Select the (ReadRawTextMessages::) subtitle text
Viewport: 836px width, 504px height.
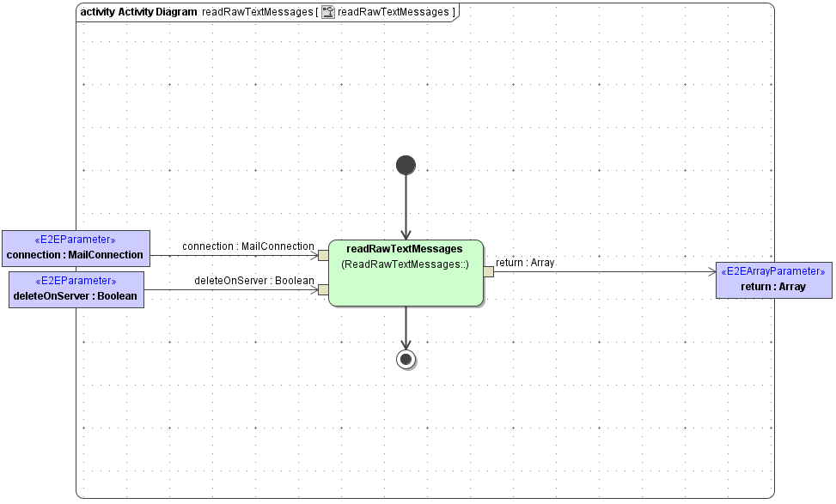[x=405, y=264]
